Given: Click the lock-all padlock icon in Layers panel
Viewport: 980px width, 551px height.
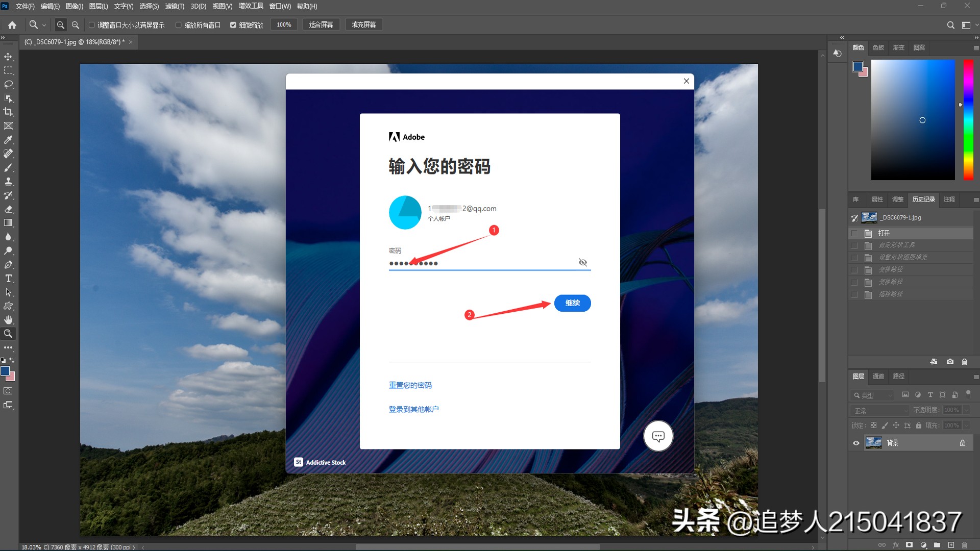Looking at the screenshot, I should pyautogui.click(x=918, y=425).
